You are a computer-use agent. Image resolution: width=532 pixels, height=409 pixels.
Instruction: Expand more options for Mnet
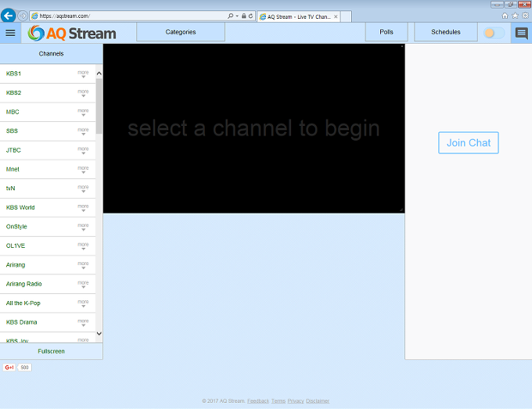click(83, 170)
